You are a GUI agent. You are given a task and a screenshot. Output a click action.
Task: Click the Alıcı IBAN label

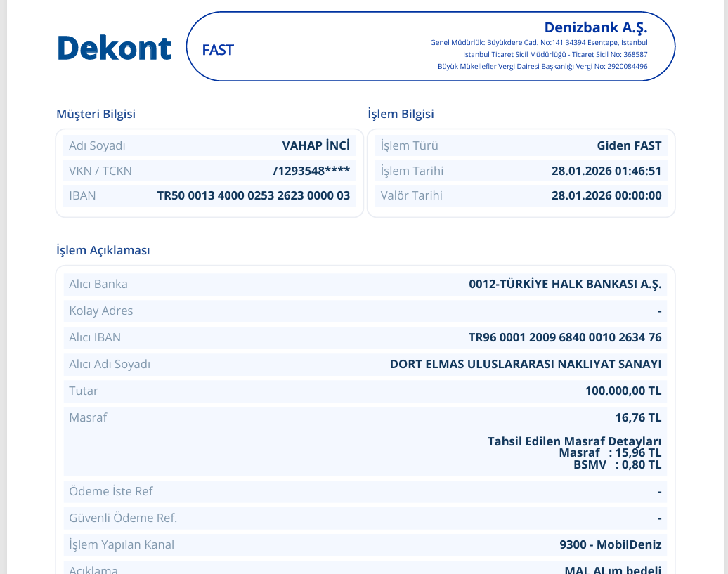[95, 337]
